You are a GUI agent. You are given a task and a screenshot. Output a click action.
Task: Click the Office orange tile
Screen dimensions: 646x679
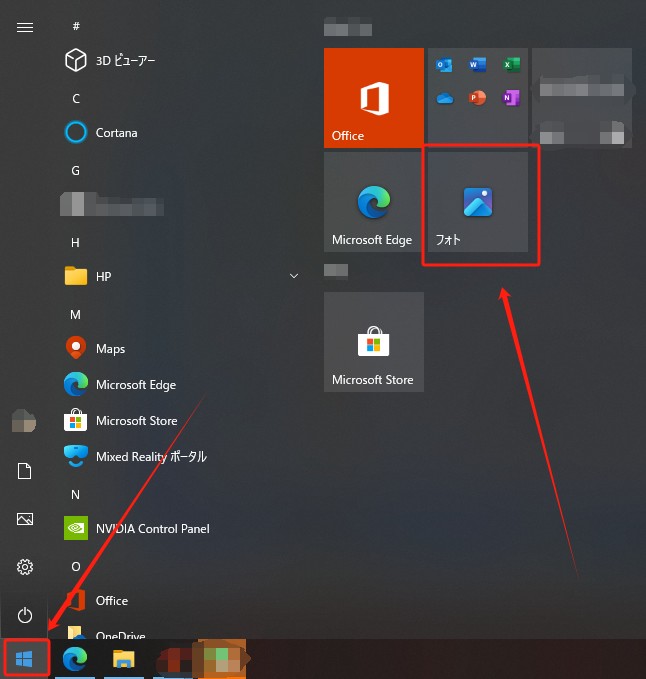374,98
